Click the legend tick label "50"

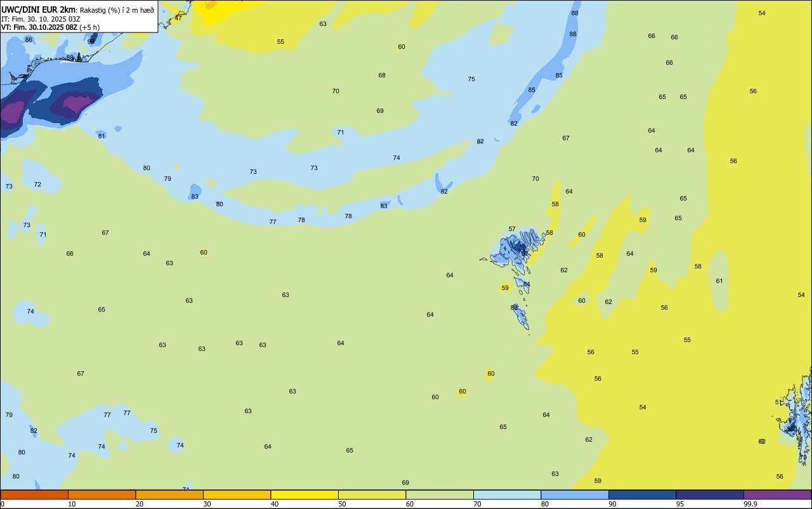(342, 504)
